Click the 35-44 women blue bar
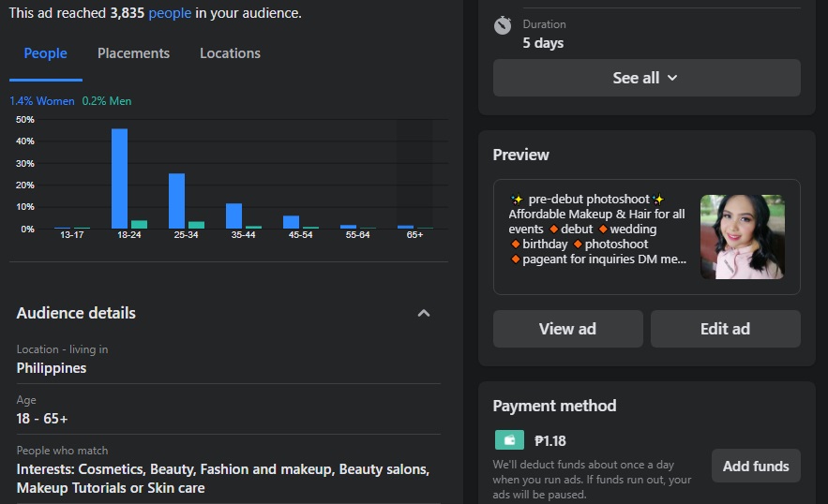This screenshot has height=504, width=828. click(233, 215)
